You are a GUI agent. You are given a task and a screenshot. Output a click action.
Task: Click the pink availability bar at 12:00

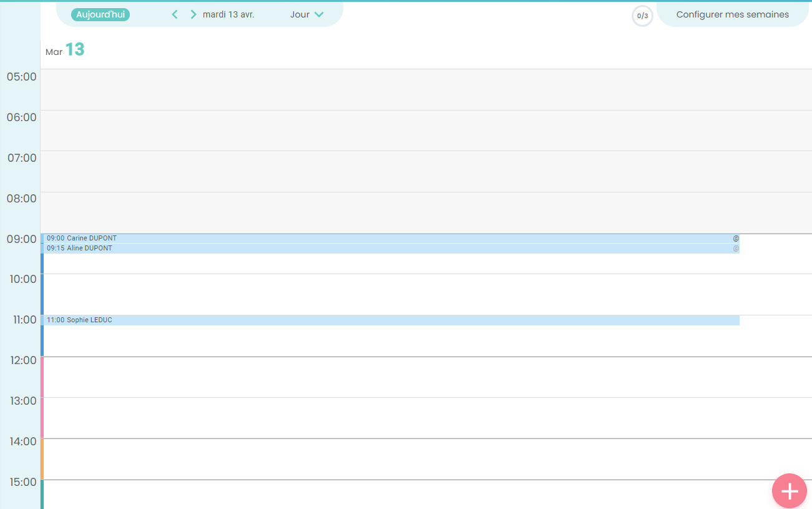tap(42, 377)
